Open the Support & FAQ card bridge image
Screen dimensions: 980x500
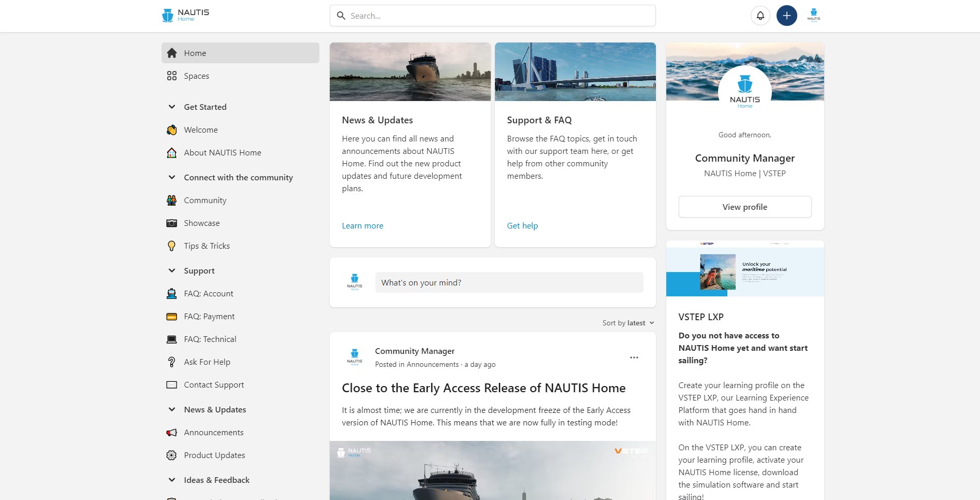575,72
